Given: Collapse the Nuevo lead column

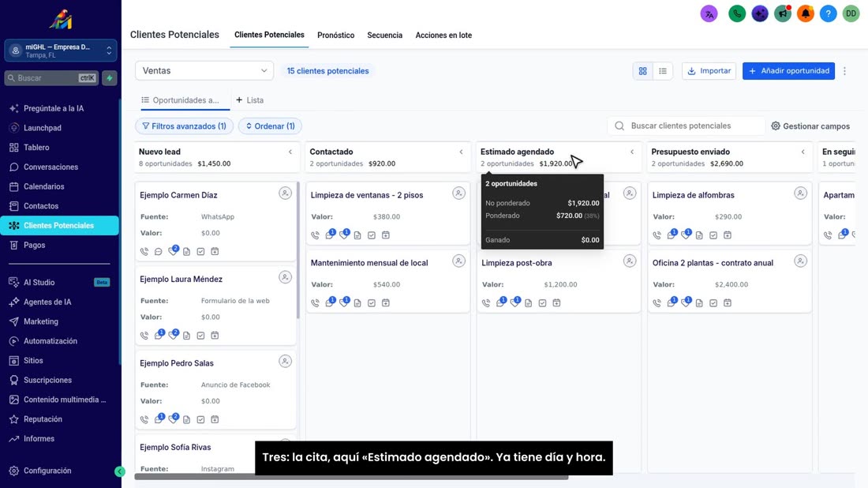Looking at the screenshot, I should 290,152.
